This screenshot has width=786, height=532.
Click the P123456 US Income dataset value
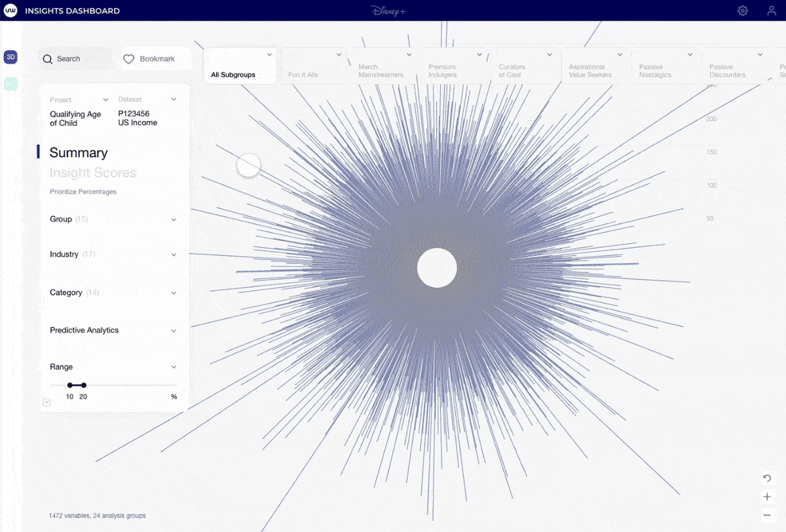pos(138,118)
